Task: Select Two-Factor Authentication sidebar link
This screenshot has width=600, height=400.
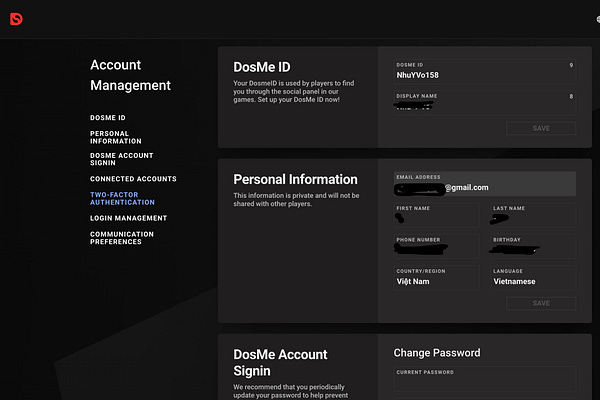Action: click(122, 198)
